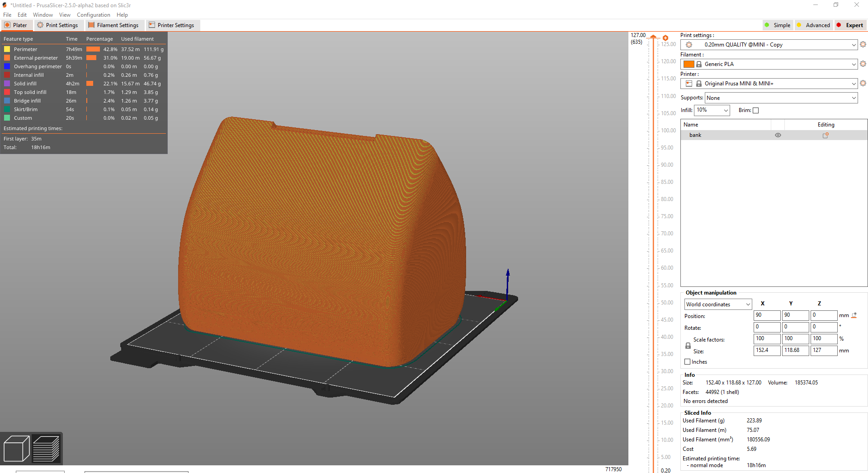Click the Solid infill purple legend swatch
This screenshot has width=868, height=473.
(x=7, y=84)
